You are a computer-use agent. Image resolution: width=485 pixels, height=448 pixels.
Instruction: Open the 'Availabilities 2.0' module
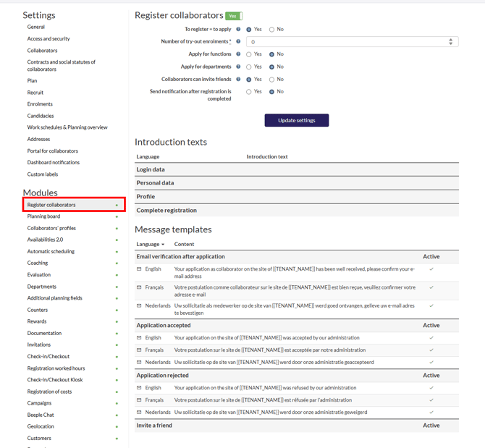pos(45,240)
